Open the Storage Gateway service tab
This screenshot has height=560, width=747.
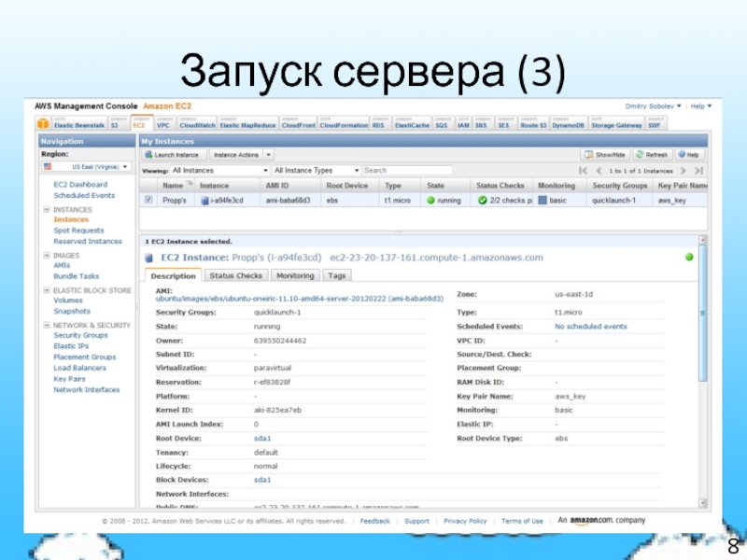(616, 123)
